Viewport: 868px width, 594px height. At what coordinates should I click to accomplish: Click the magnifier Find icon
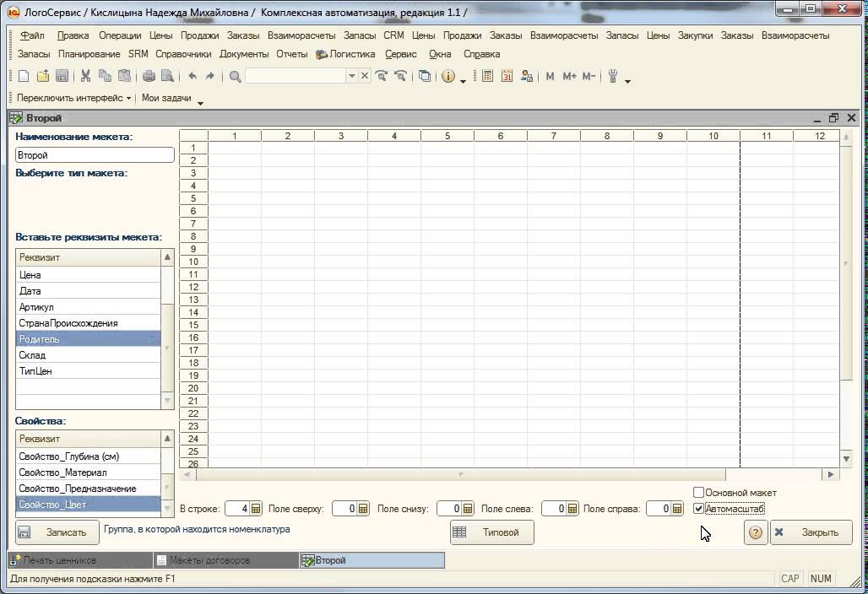click(x=236, y=76)
